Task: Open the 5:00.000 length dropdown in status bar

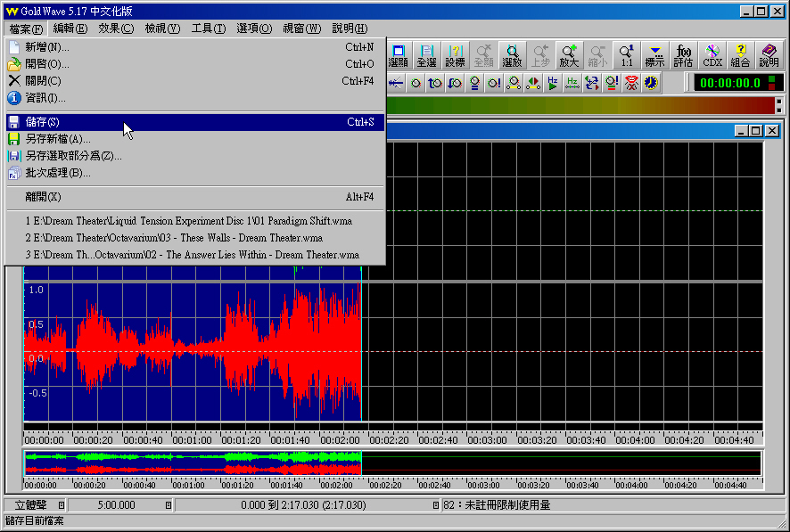Action: (168, 505)
